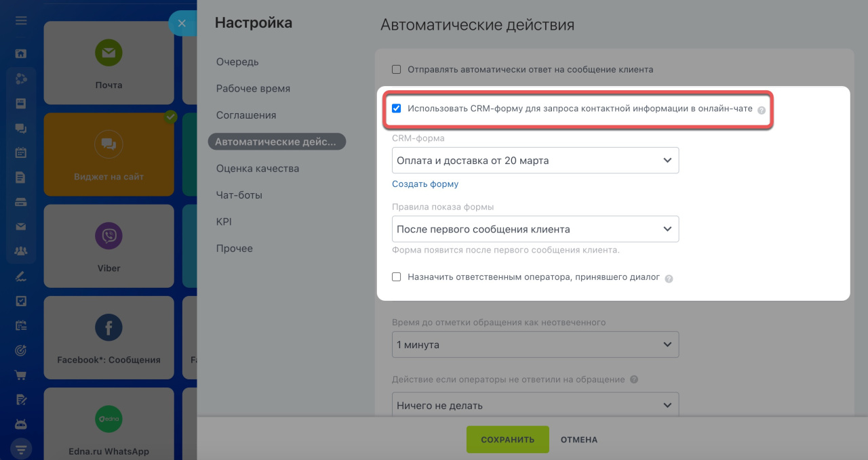Open the people group icon in sidebar
Screen dimensions: 868x460
(x=21, y=251)
